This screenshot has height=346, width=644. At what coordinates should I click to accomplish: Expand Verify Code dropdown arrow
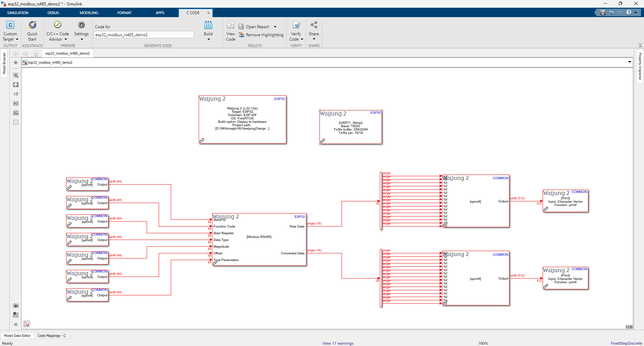(302, 39)
